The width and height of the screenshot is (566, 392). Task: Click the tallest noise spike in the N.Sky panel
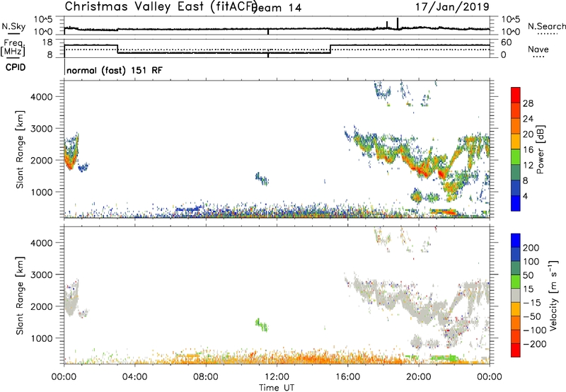click(x=398, y=23)
